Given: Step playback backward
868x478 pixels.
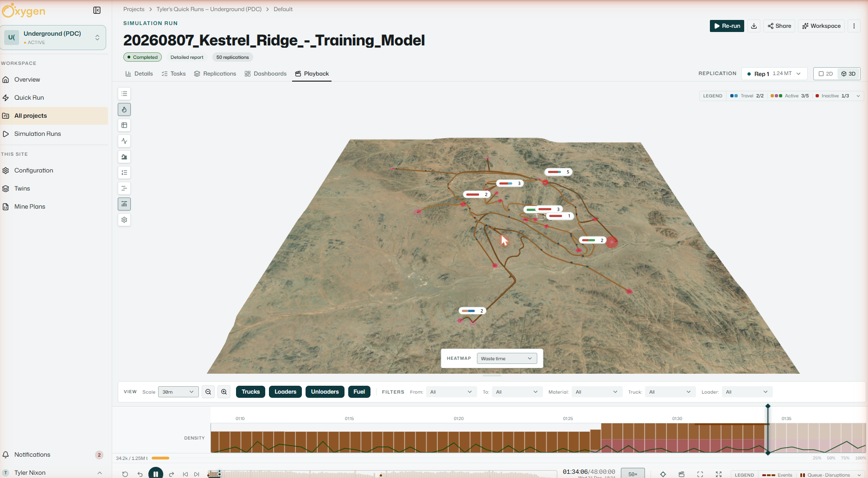Looking at the screenshot, I should [140, 474].
